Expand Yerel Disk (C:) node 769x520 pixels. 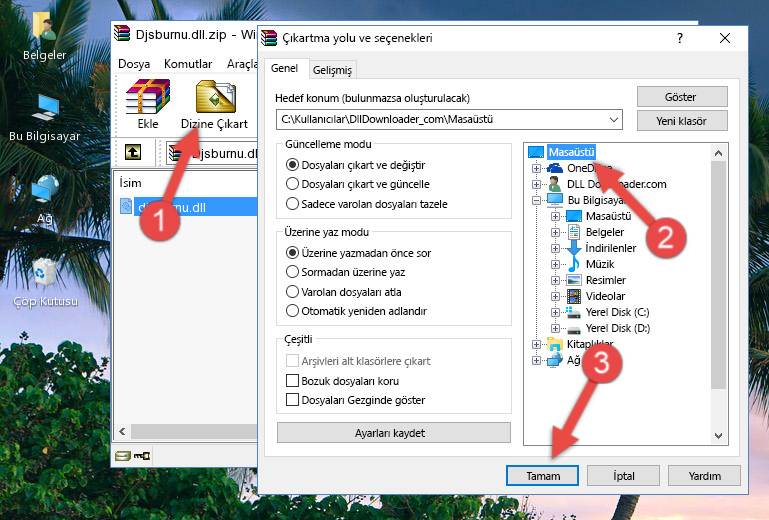point(555,312)
